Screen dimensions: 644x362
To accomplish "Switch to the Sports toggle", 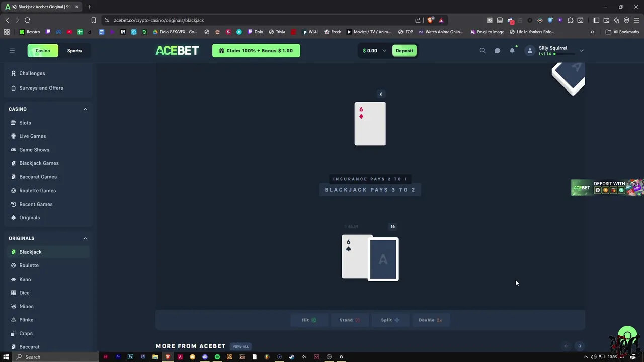I will 74,51.
